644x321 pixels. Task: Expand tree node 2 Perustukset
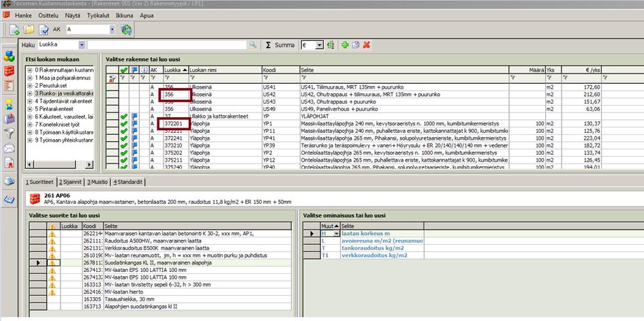click(x=30, y=85)
